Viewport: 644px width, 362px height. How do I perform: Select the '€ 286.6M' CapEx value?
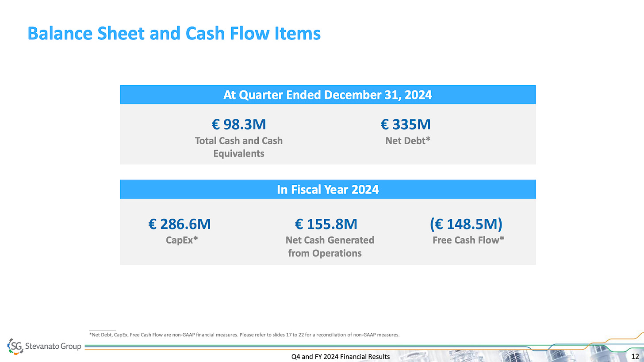click(180, 225)
